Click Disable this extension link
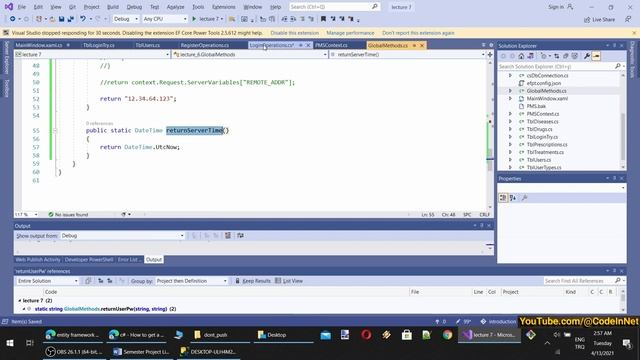640x360 pixels. (294, 33)
